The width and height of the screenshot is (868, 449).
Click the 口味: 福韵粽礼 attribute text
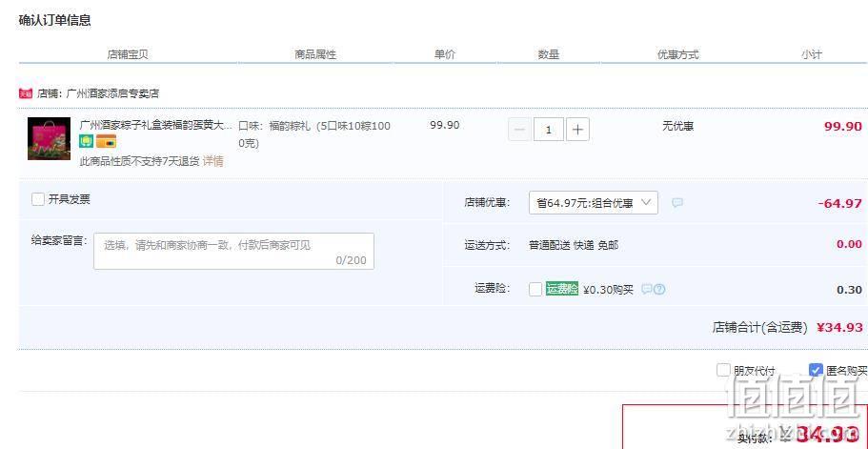pyautogui.click(x=314, y=134)
